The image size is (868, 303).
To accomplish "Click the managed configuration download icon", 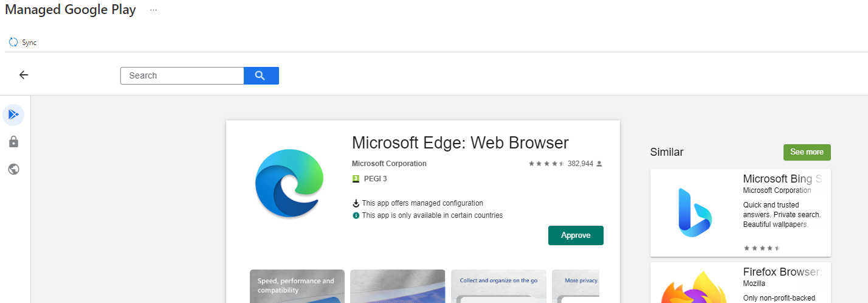I will pyautogui.click(x=356, y=203).
